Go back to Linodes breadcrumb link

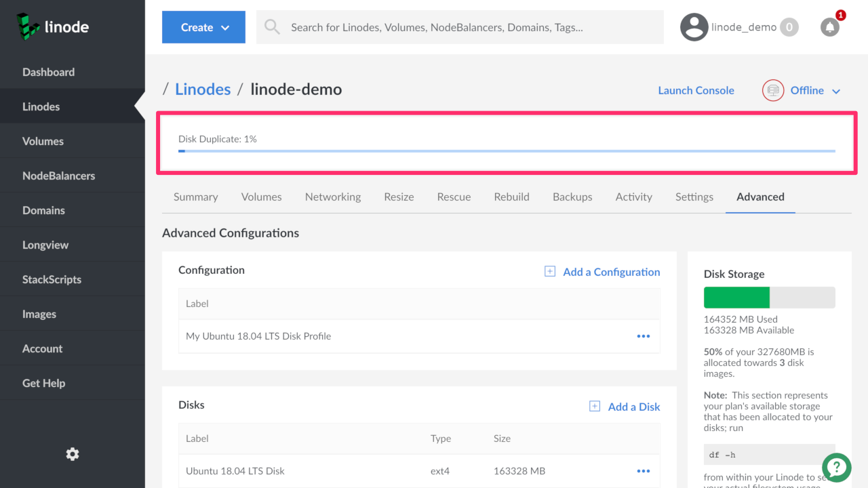[203, 89]
